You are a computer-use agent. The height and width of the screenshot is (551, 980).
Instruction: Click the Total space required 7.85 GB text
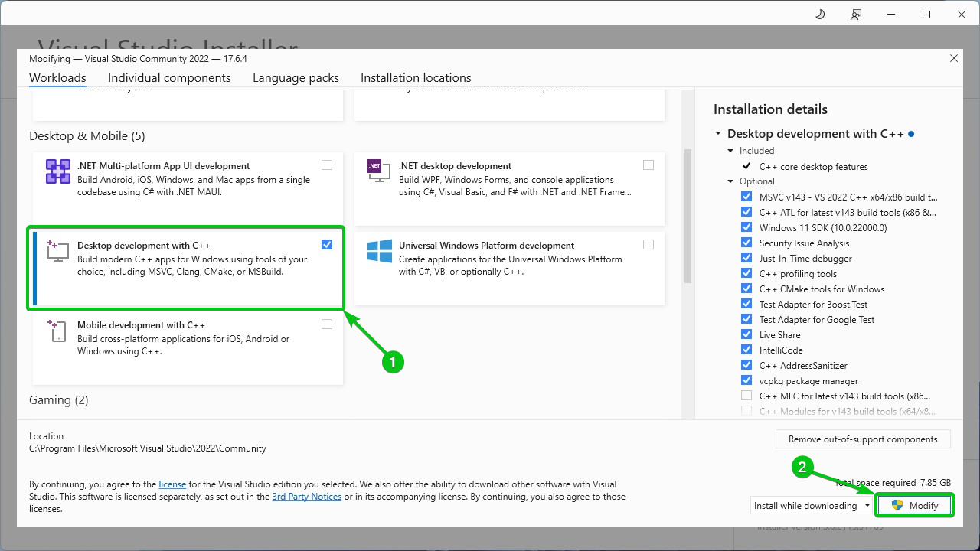893,483
